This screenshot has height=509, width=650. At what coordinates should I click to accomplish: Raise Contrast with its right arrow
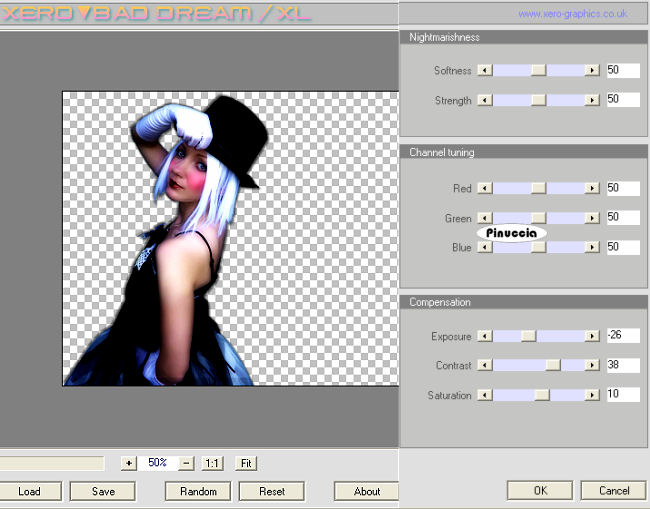tap(592, 365)
